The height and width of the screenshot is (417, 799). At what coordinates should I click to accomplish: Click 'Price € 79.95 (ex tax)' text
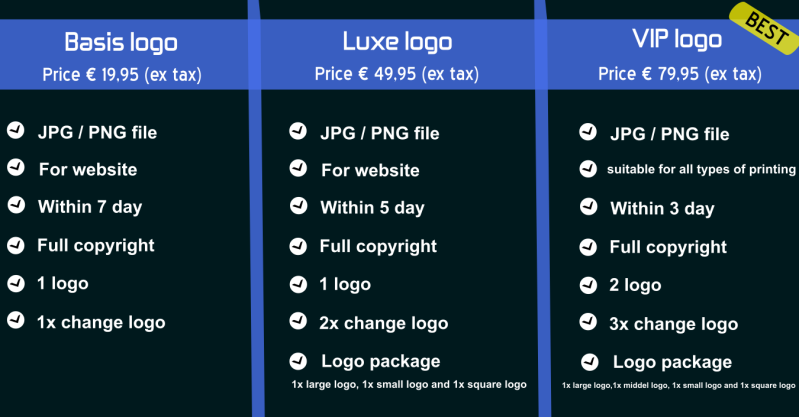[680, 74]
